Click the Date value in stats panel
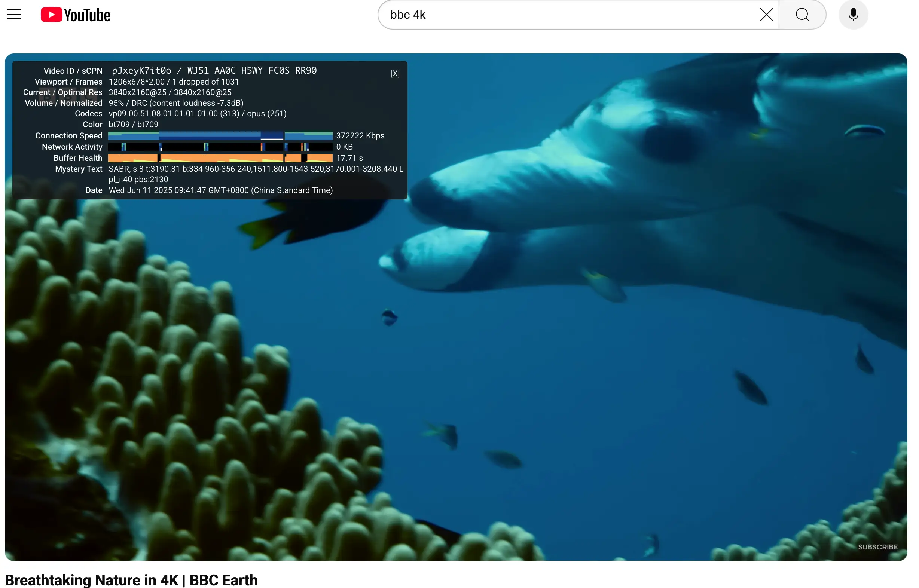The width and height of the screenshot is (919, 588). [x=220, y=190]
